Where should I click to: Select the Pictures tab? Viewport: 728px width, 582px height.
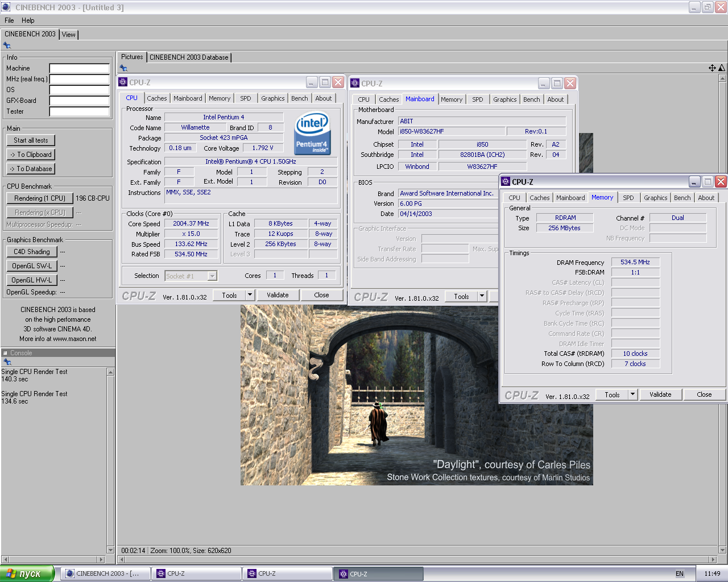132,57
